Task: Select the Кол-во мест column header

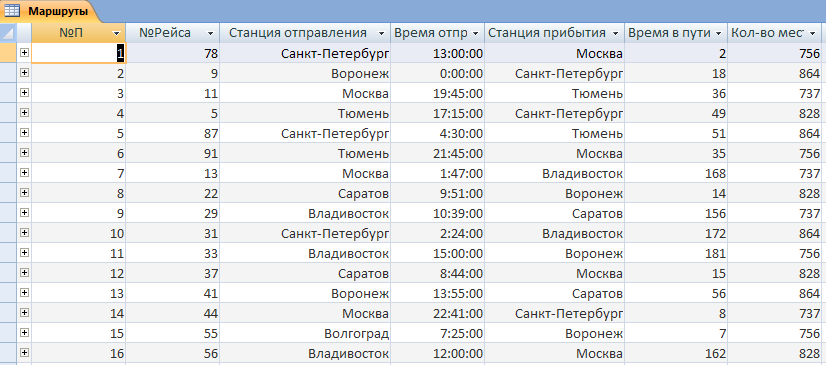Action: 774,33
